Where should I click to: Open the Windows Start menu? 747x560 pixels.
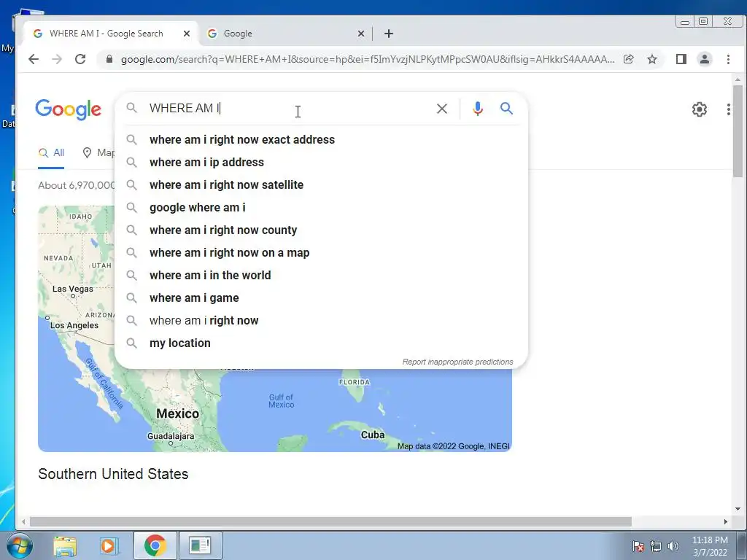coord(19,545)
